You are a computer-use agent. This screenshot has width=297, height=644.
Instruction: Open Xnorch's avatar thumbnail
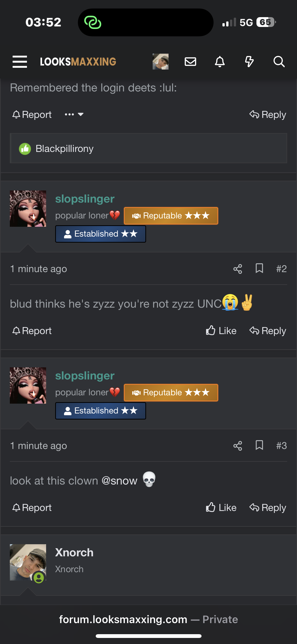28,562
